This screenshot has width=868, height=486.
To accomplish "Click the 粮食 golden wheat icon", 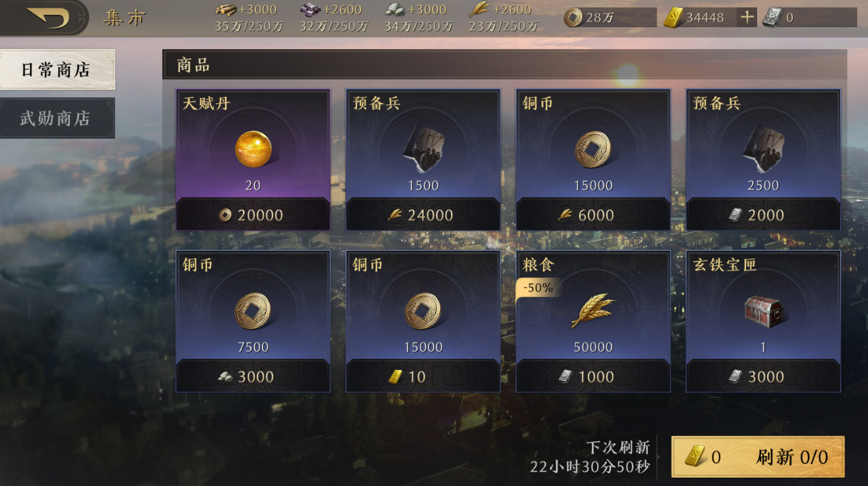I will pyautogui.click(x=593, y=310).
